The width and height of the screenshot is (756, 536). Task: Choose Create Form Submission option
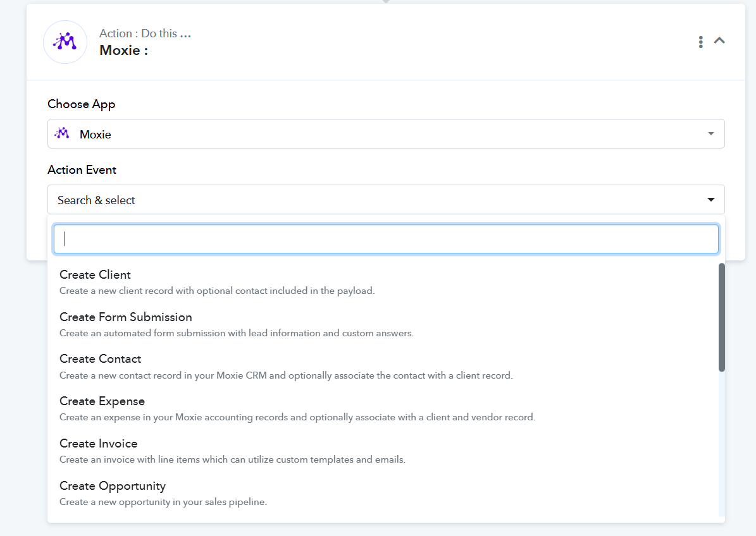click(125, 317)
